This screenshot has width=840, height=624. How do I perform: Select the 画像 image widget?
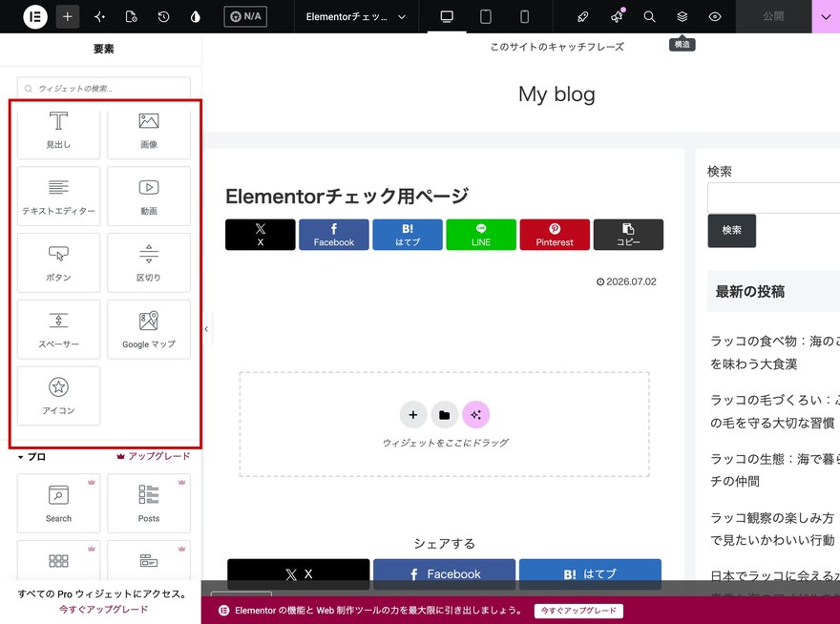tap(149, 132)
